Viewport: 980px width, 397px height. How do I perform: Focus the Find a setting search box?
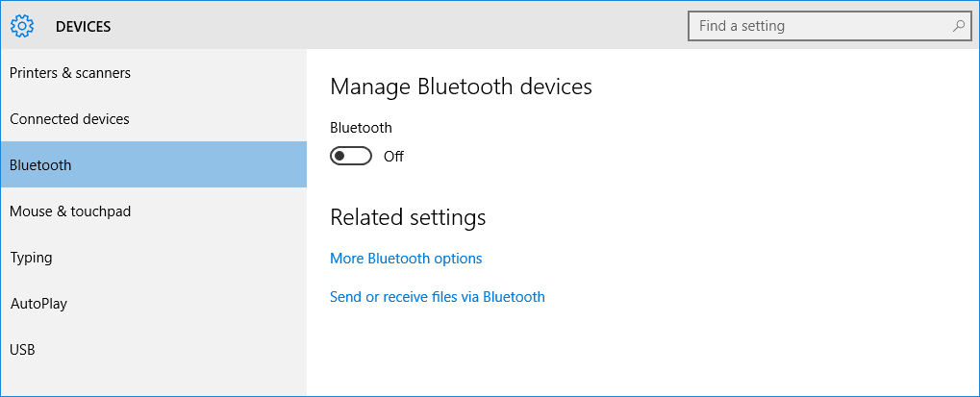[x=817, y=26]
